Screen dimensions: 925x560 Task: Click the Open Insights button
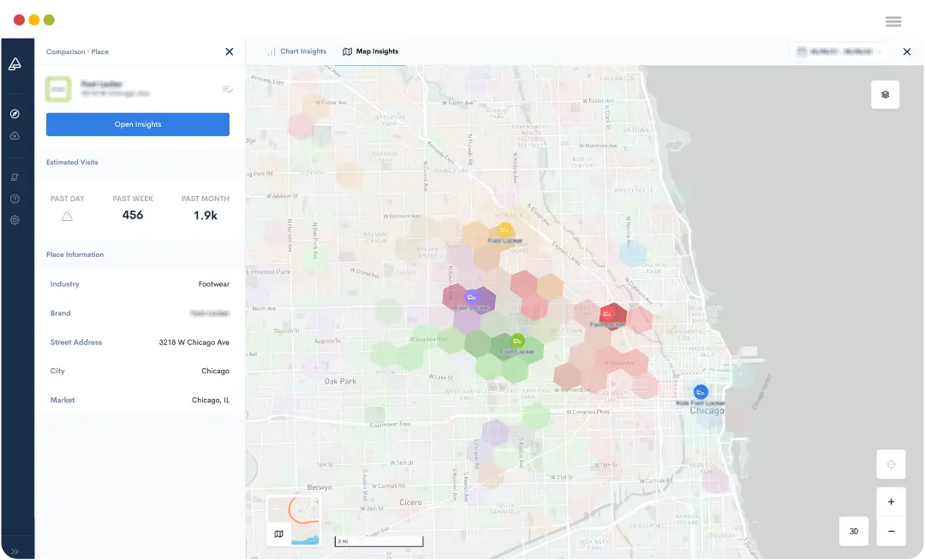(137, 124)
